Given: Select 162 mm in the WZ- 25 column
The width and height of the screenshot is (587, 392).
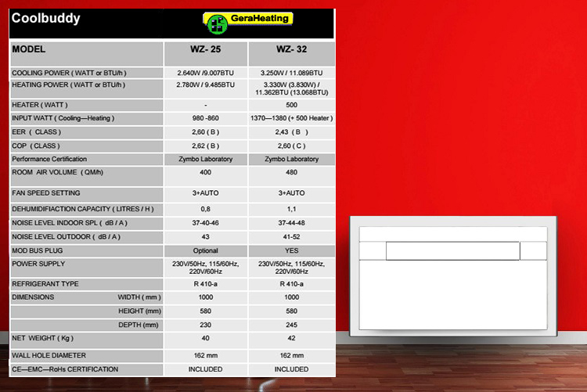Looking at the screenshot, I should click(206, 355).
